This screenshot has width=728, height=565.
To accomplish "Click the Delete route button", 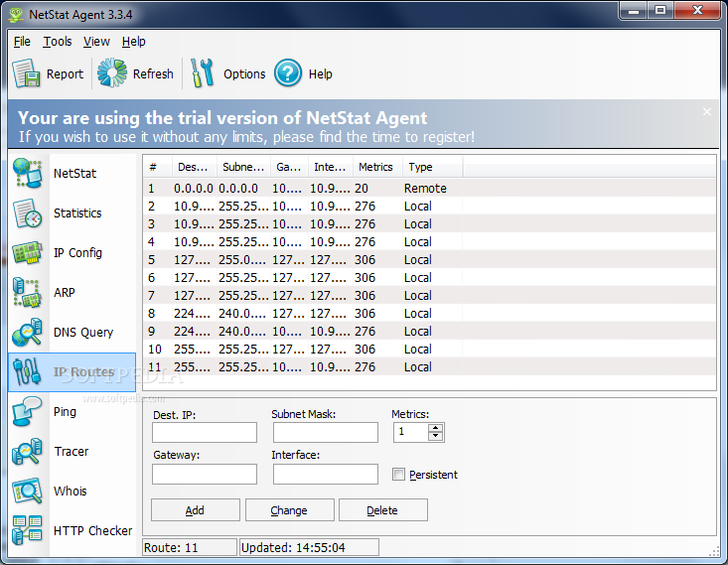I will [382, 510].
